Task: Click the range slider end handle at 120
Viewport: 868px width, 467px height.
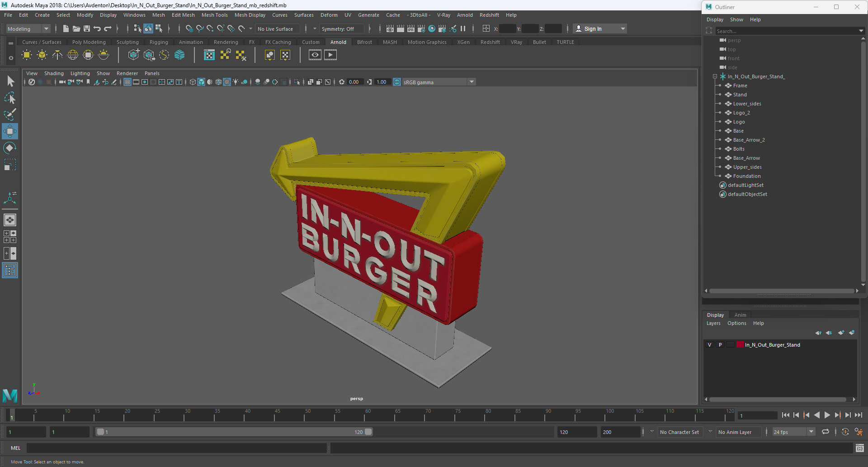Action: click(x=368, y=432)
